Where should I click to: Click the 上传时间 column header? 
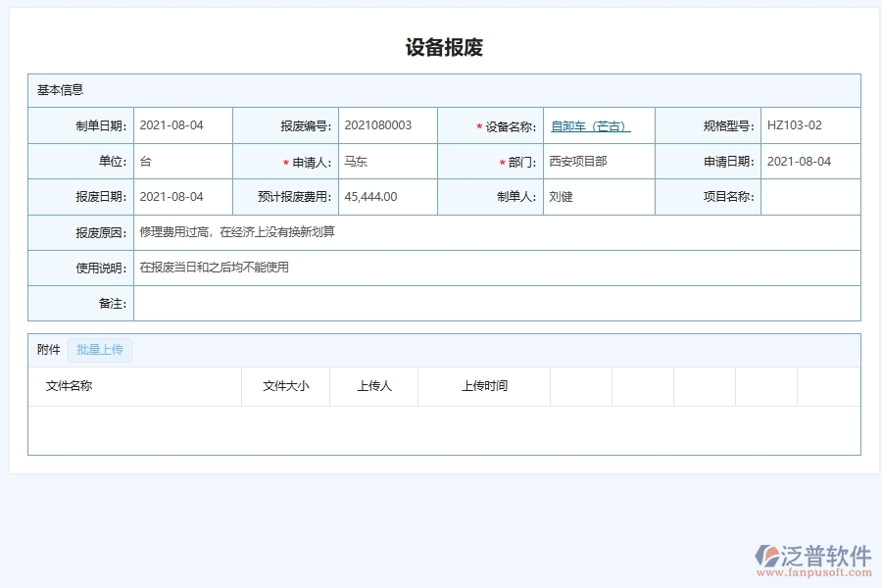click(x=480, y=385)
